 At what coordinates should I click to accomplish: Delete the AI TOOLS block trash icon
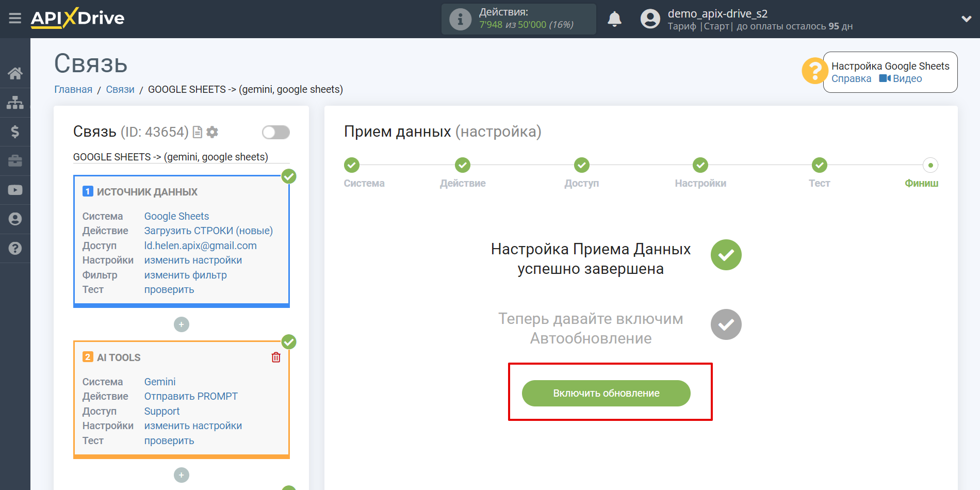coord(276,357)
